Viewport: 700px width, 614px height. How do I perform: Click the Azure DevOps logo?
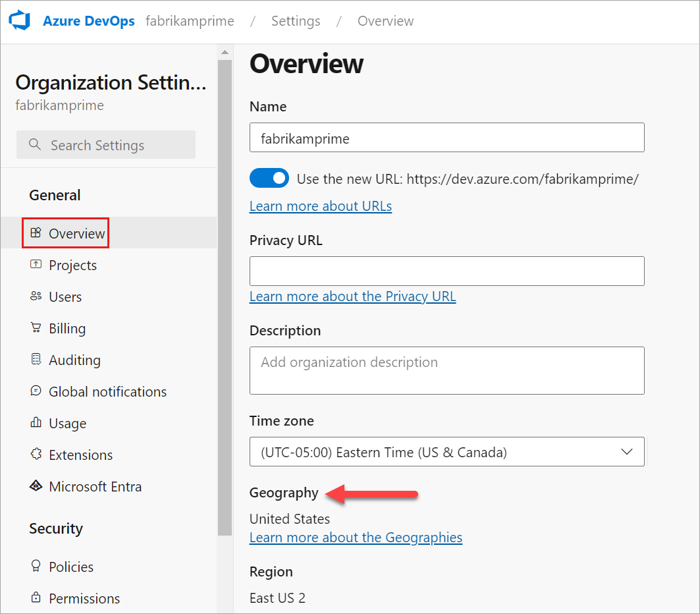pyautogui.click(x=20, y=20)
